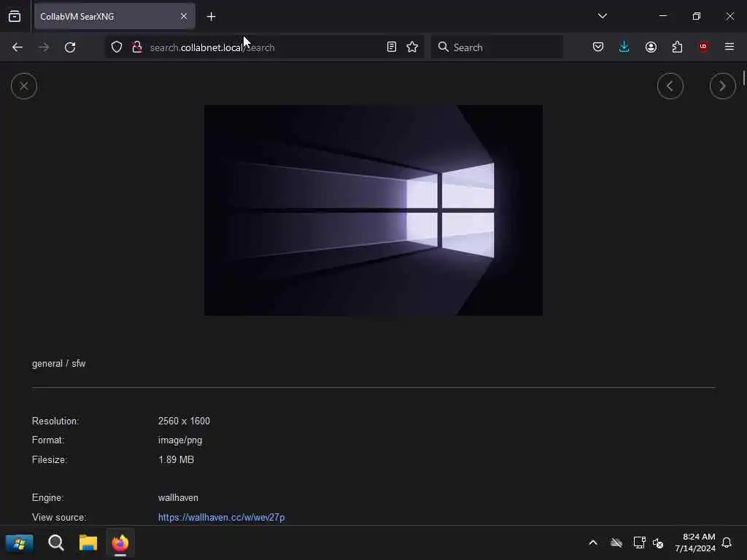Go to the next image result
The width and height of the screenshot is (747, 560).
click(x=722, y=86)
